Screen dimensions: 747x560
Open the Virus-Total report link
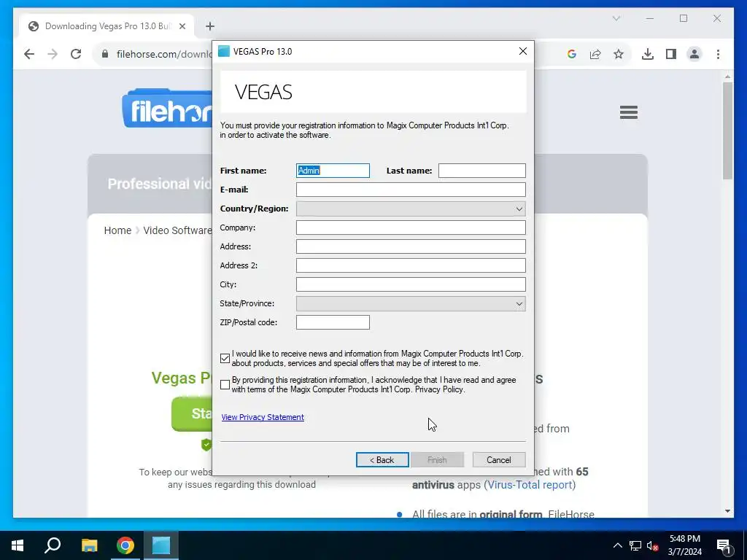[530, 485]
